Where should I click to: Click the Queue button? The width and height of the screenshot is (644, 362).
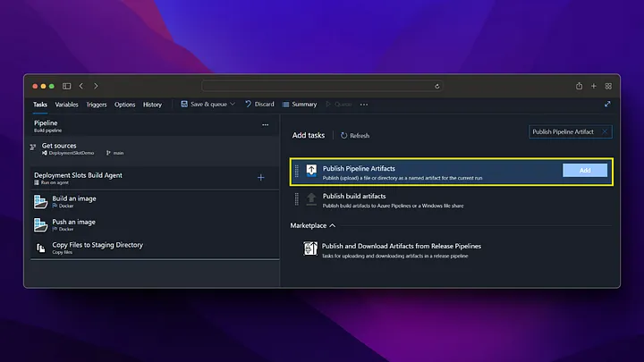pyautogui.click(x=339, y=105)
